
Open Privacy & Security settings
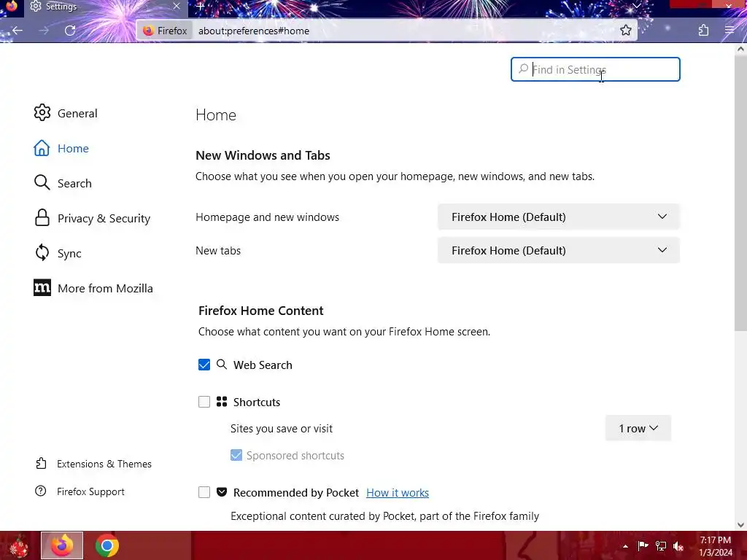pos(92,218)
